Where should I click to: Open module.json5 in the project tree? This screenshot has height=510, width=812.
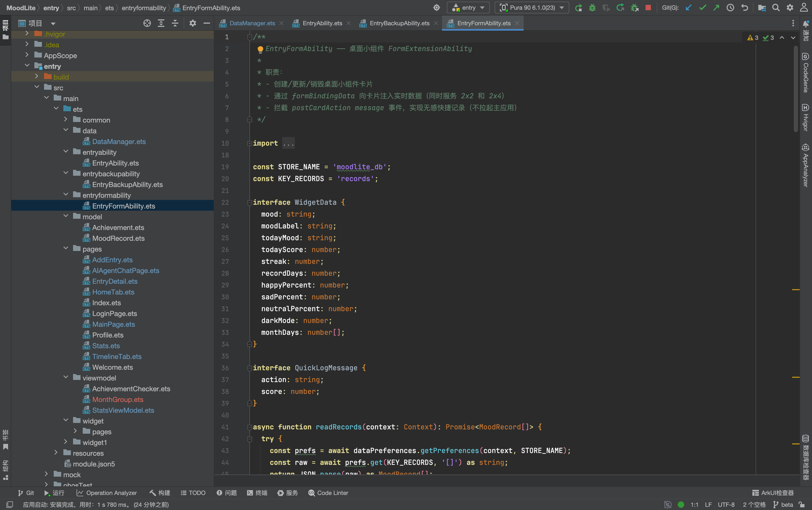pyautogui.click(x=94, y=464)
